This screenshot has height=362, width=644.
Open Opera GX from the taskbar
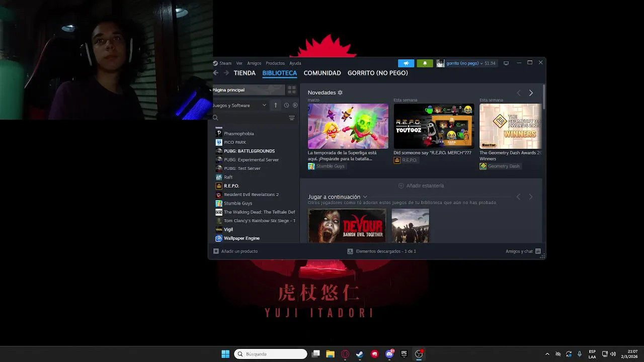[x=345, y=354]
